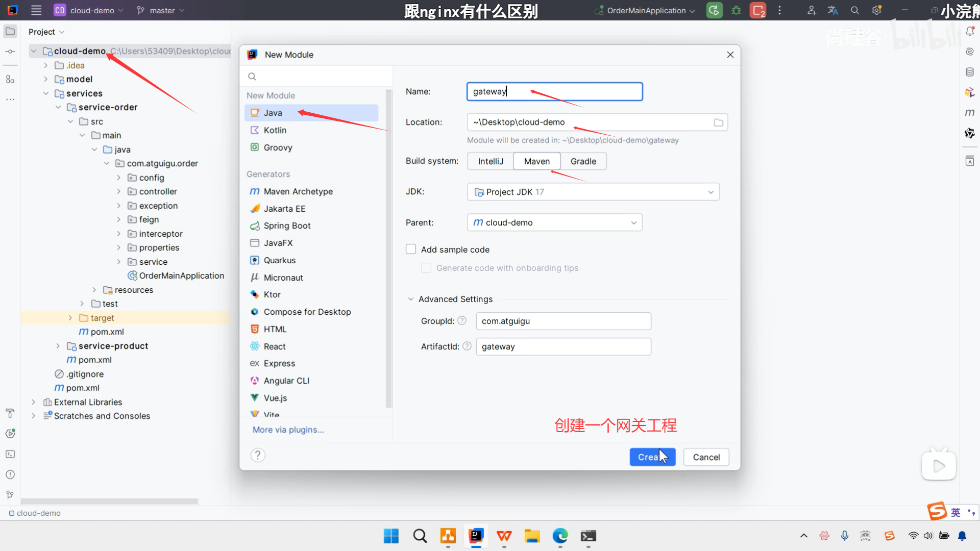Open the Maven tool window icon
Image resolution: width=980 pixels, height=551 pixels.
(x=970, y=113)
